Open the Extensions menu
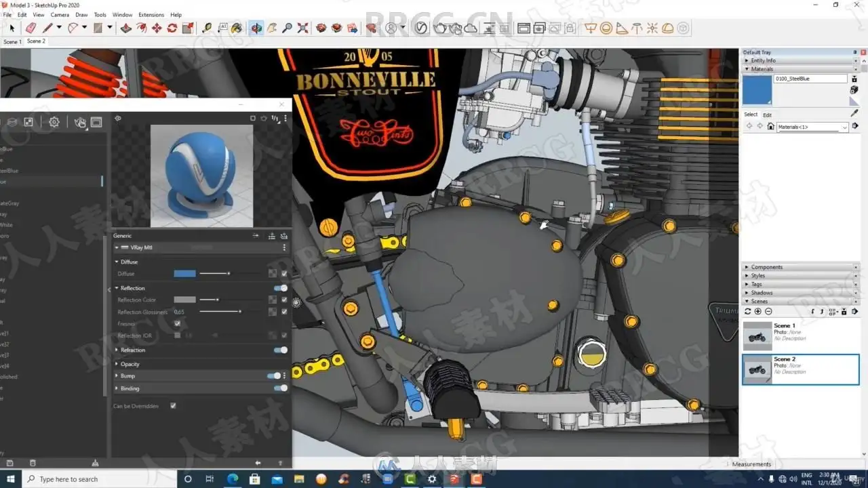 (151, 14)
